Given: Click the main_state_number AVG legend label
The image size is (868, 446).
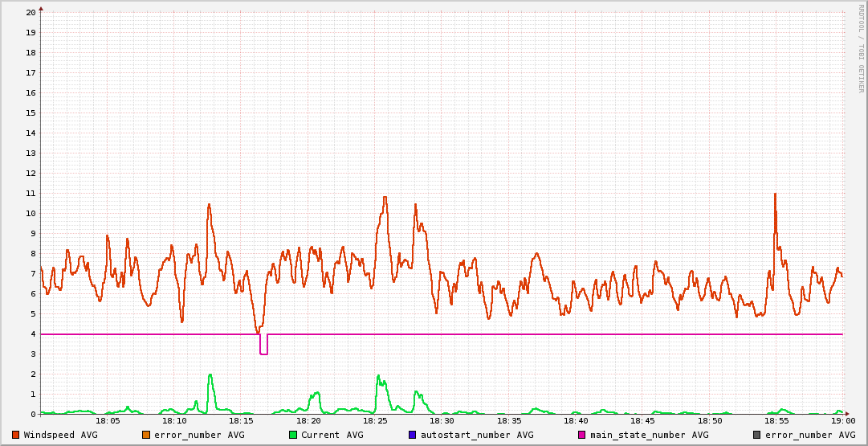Looking at the screenshot, I should click(649, 435).
